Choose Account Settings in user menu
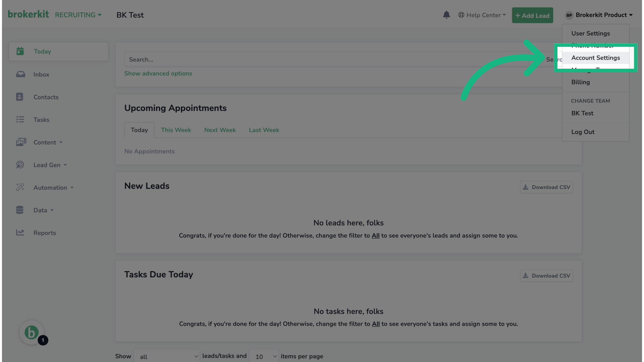The image size is (644, 362). click(596, 58)
